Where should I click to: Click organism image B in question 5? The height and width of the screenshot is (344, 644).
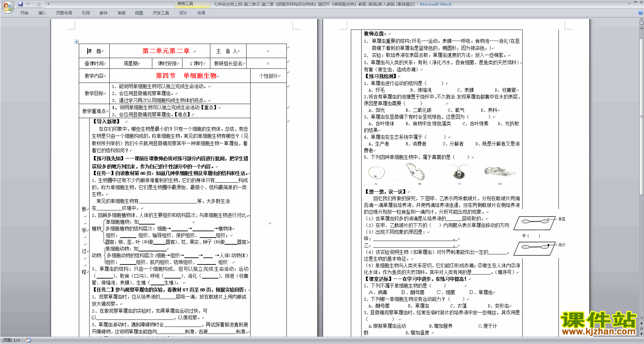click(416, 172)
